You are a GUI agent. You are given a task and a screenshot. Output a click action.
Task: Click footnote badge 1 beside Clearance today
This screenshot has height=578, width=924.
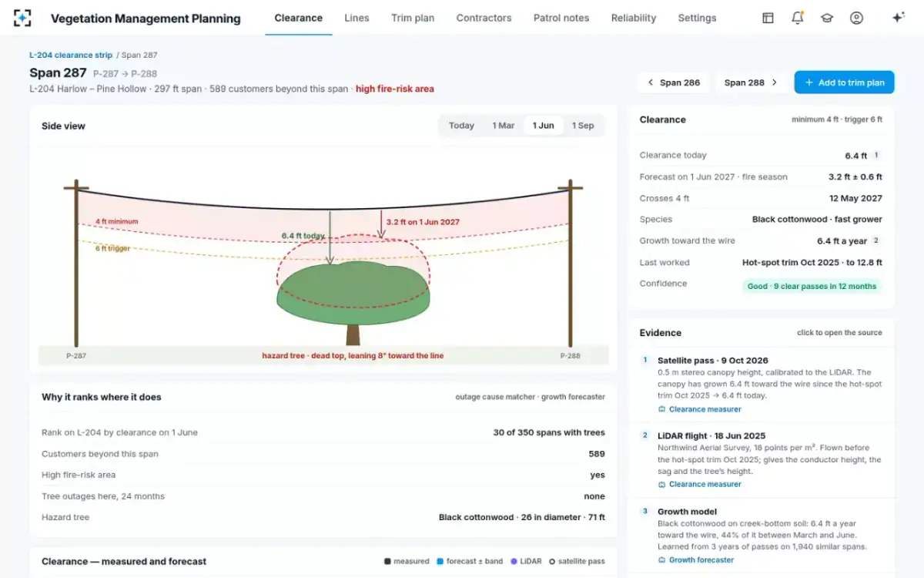click(876, 155)
